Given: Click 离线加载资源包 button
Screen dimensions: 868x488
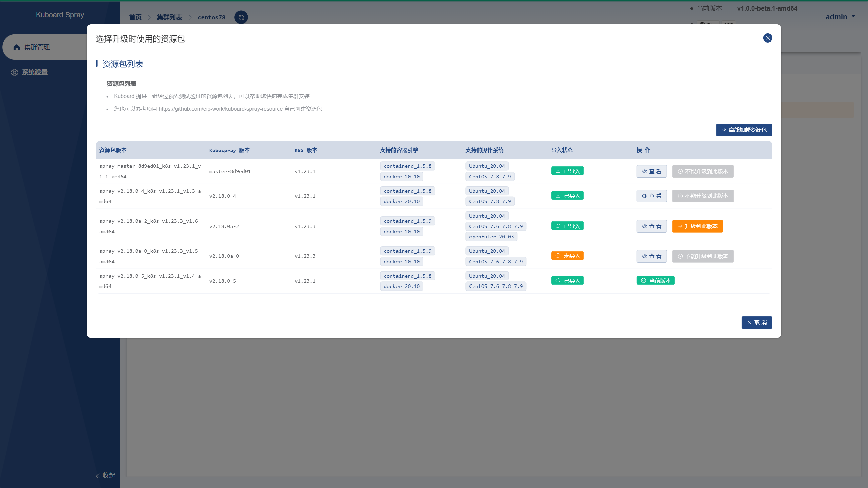Looking at the screenshot, I should [x=744, y=130].
